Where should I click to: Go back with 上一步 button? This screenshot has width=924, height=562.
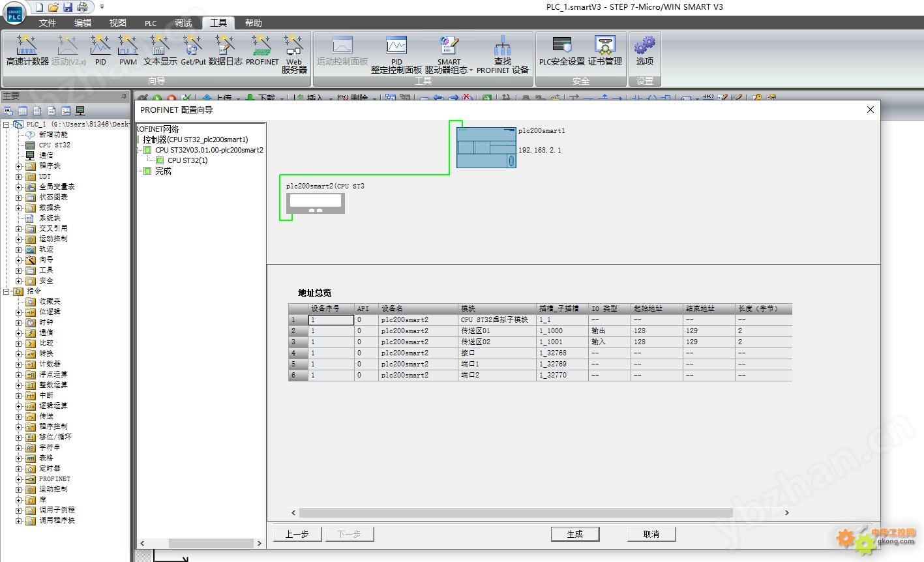pos(297,534)
